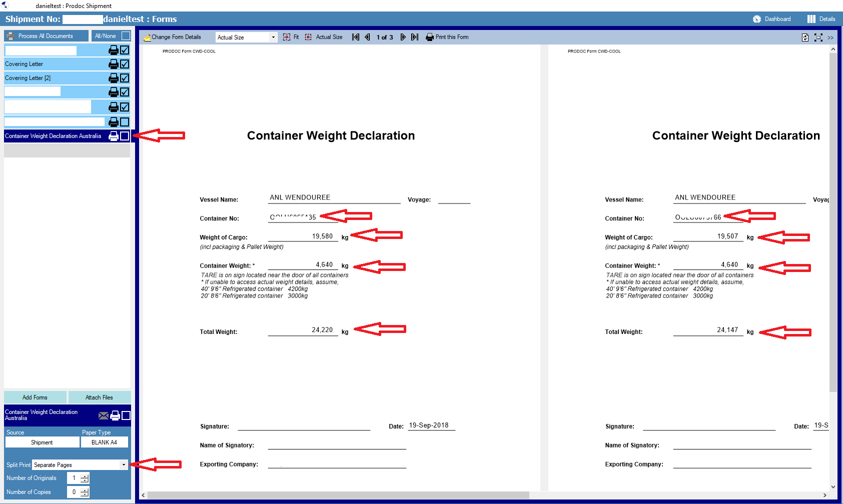Click the Source Shipment button

pyautogui.click(x=42, y=442)
